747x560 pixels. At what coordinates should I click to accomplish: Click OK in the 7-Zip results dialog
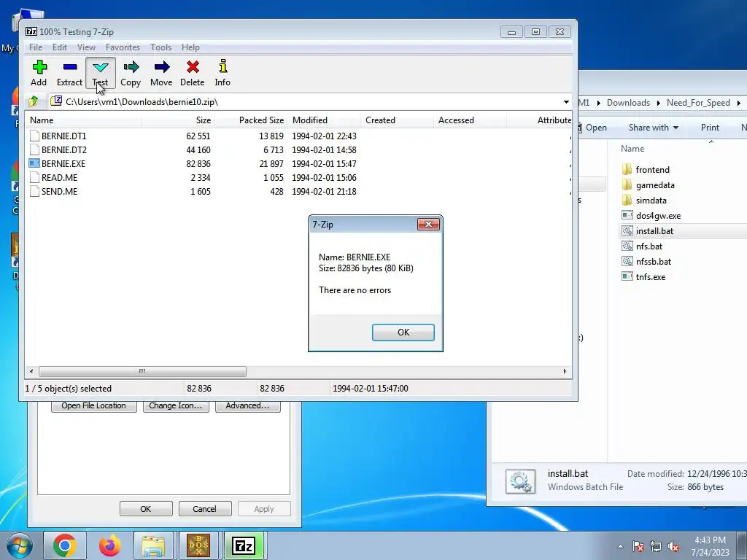[403, 332]
